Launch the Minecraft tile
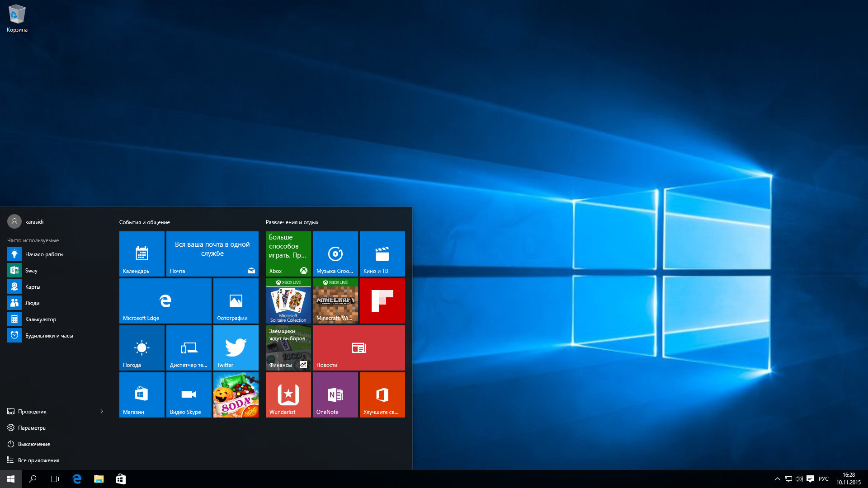This screenshot has width=868, height=488. coord(335,301)
